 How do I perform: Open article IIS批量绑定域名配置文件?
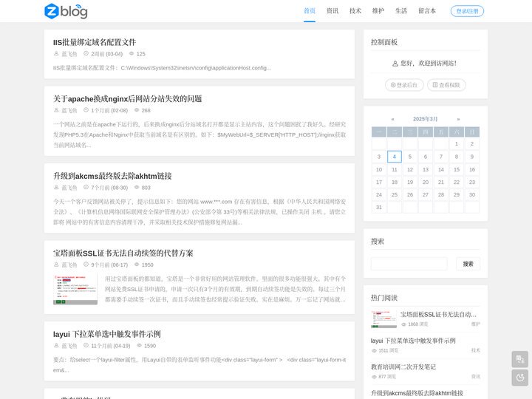point(95,42)
